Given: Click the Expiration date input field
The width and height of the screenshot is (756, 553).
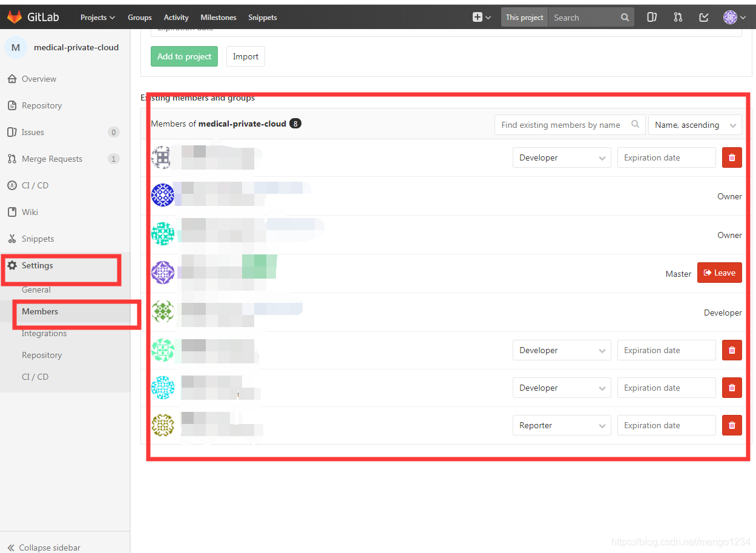Looking at the screenshot, I should [666, 157].
